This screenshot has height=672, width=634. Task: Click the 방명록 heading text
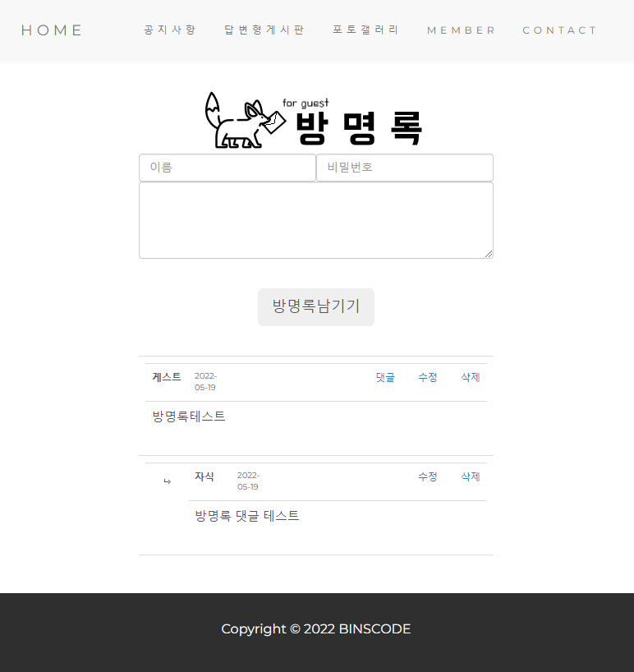click(x=359, y=128)
